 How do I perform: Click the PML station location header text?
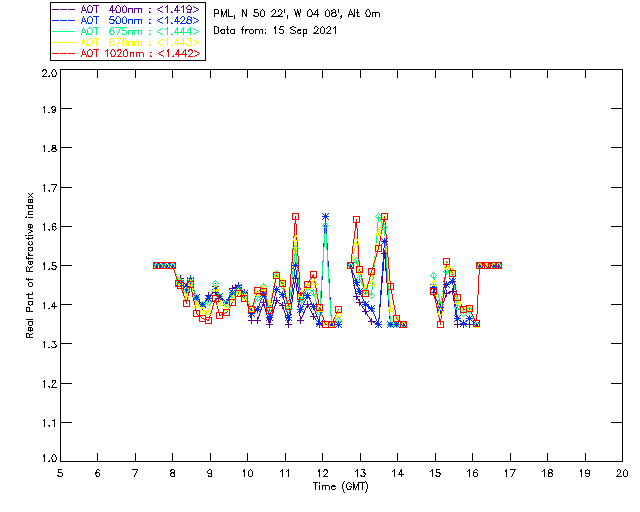[297, 14]
